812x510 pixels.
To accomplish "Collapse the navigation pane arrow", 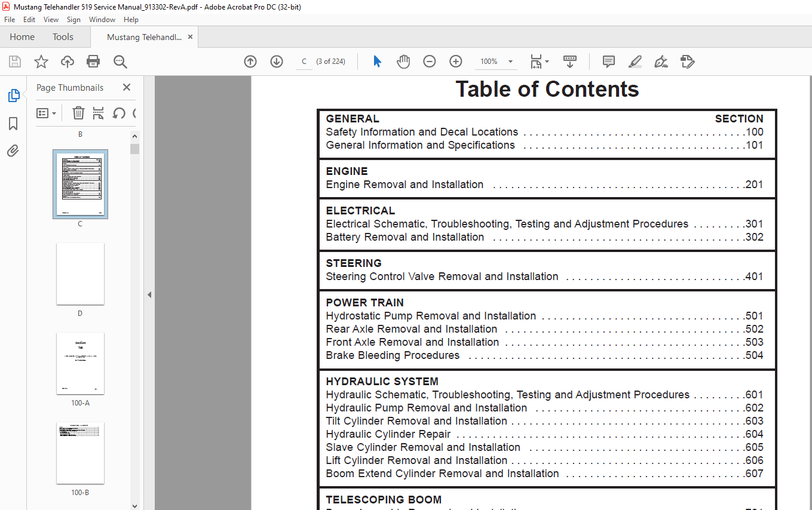I will [149, 294].
